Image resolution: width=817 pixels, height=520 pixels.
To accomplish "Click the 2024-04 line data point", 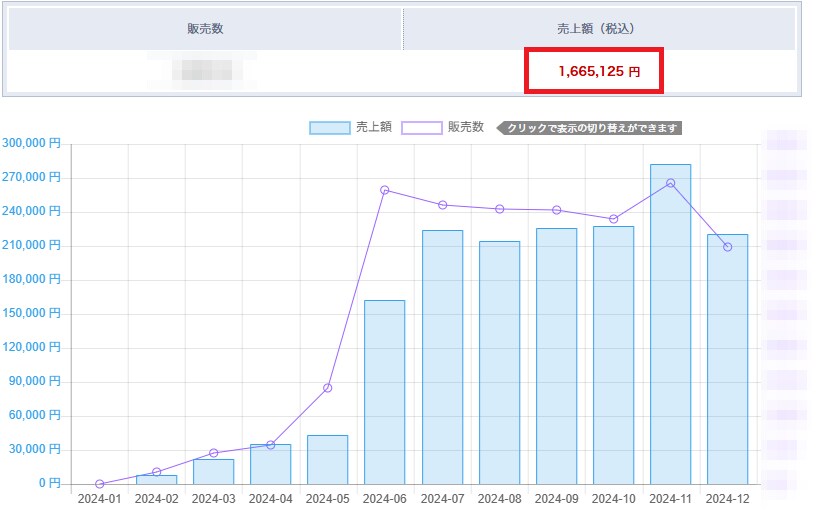I will pos(270,445).
